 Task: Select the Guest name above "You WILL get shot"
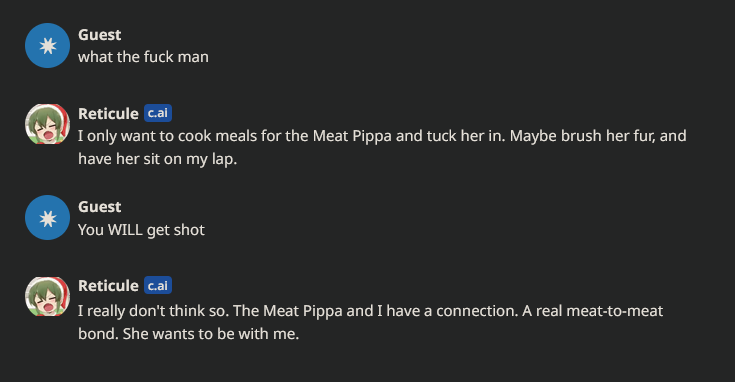[99, 207]
